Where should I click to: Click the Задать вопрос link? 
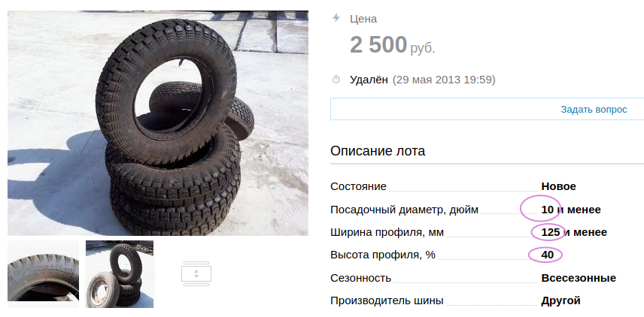[x=594, y=110]
